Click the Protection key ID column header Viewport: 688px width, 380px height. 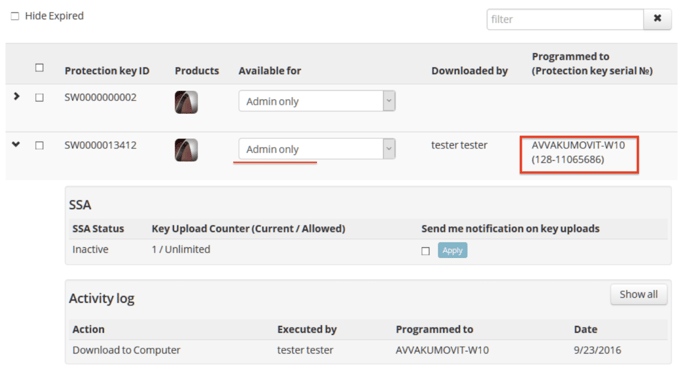pyautogui.click(x=107, y=71)
